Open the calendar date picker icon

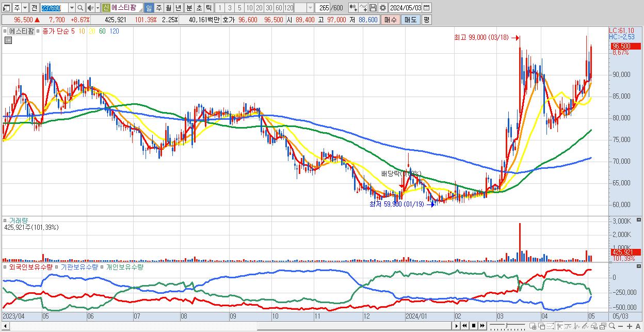(426, 8)
